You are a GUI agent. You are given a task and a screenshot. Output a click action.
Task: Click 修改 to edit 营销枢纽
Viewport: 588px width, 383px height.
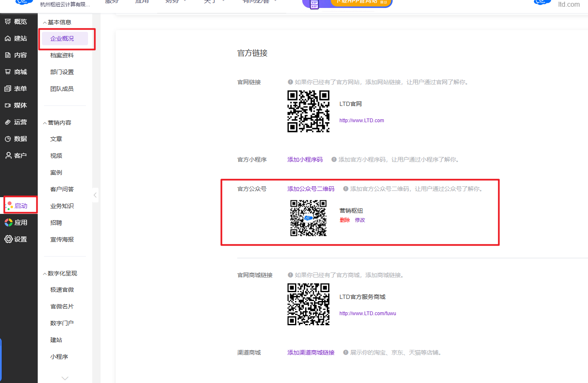point(360,220)
